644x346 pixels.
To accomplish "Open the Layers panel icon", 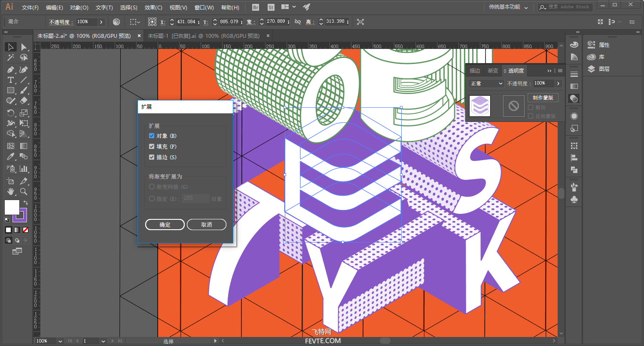I will (592, 69).
